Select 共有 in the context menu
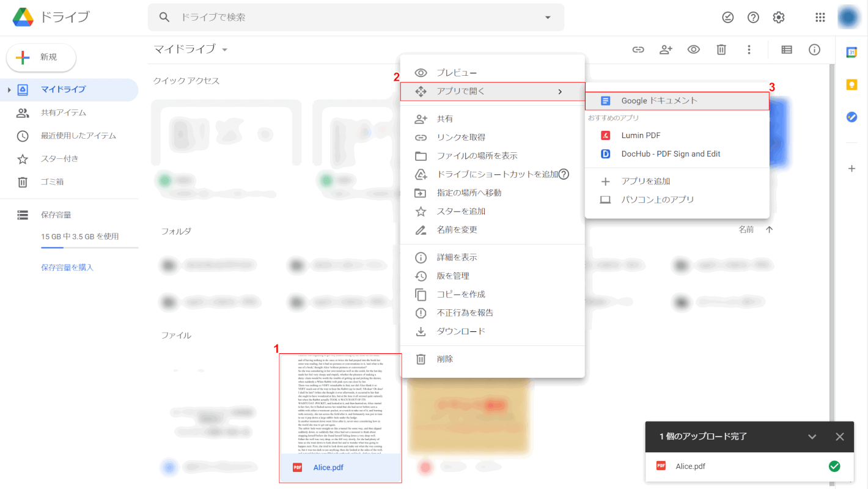This screenshot has height=489, width=868. (493, 119)
